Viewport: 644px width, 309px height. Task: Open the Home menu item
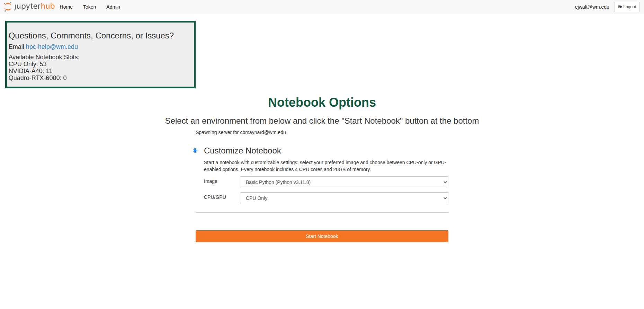66,7
